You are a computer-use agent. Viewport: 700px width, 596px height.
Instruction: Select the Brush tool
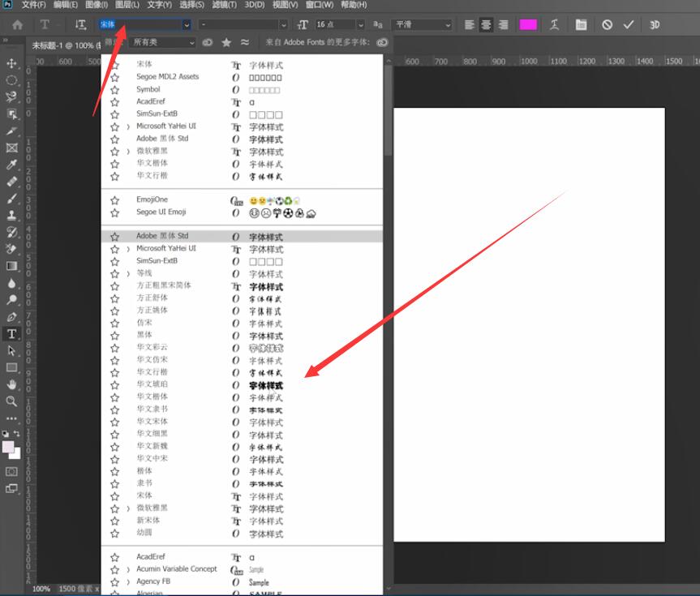tap(11, 198)
